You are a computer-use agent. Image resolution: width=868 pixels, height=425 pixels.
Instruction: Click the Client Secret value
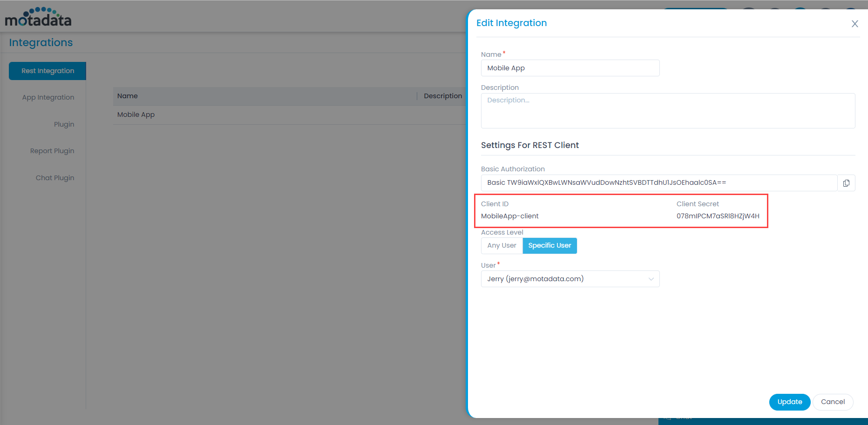coord(718,216)
